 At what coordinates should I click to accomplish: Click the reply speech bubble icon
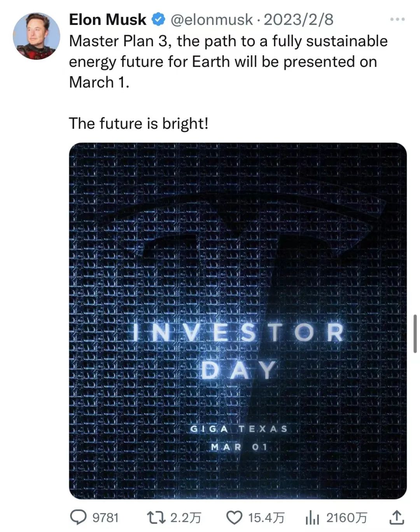pyautogui.click(x=78, y=517)
